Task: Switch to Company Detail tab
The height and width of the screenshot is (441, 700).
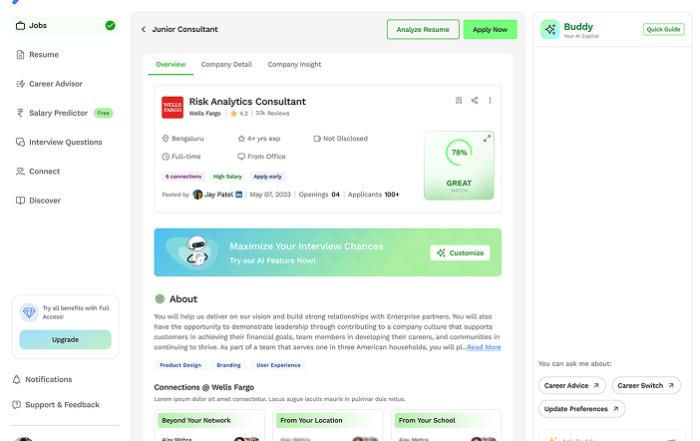Action: click(x=226, y=64)
